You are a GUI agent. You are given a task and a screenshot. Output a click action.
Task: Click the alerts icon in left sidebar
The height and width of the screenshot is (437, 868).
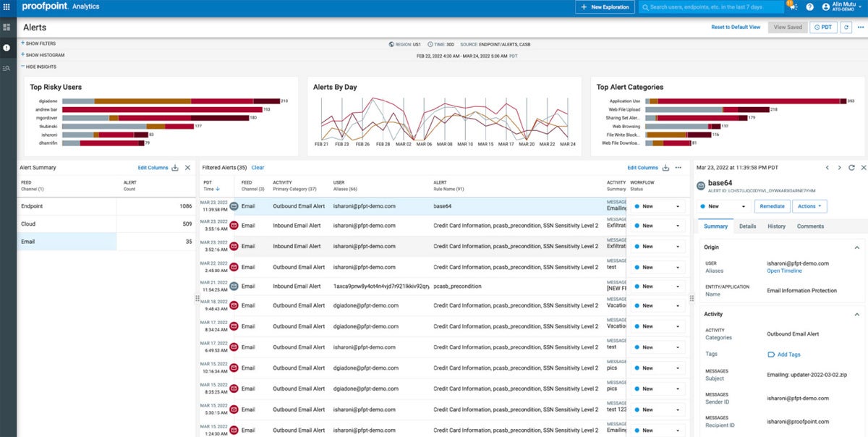(x=7, y=48)
